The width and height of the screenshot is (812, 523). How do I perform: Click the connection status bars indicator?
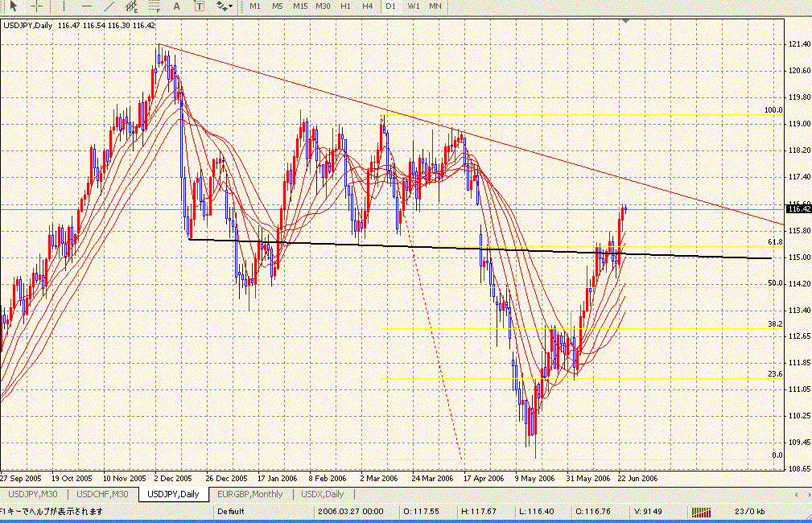point(703,511)
